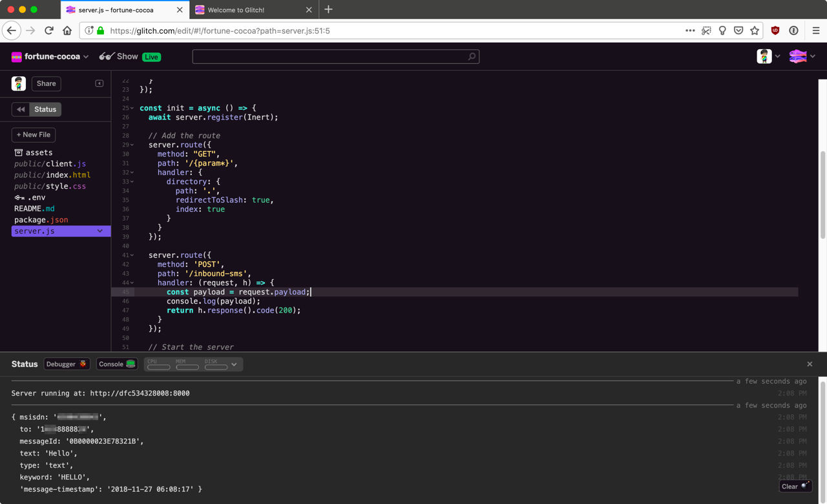Go to browser home page

tap(67, 30)
